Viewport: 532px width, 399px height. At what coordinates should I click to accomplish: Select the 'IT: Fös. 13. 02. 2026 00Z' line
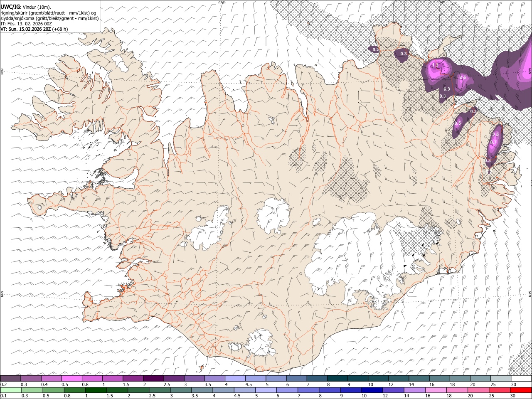(x=26, y=24)
